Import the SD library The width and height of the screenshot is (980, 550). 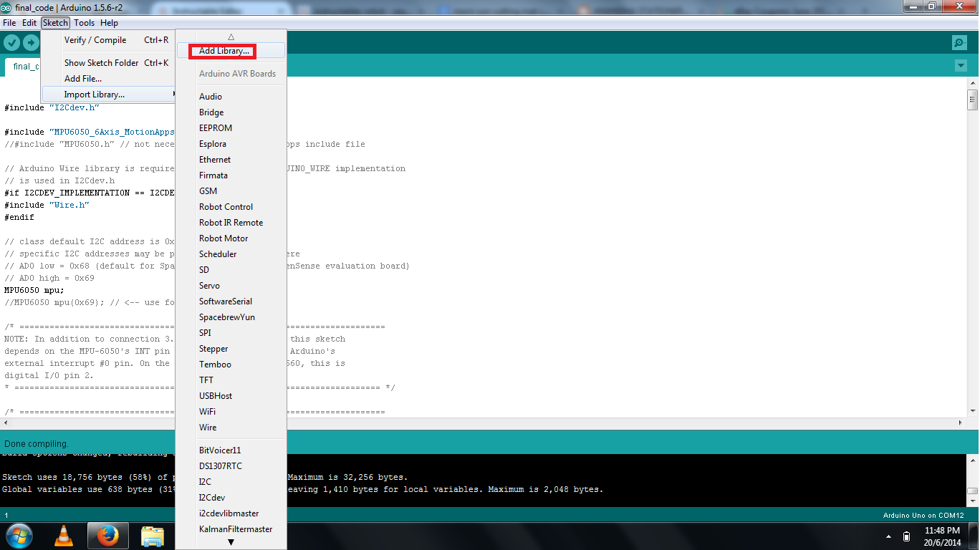[231, 270]
